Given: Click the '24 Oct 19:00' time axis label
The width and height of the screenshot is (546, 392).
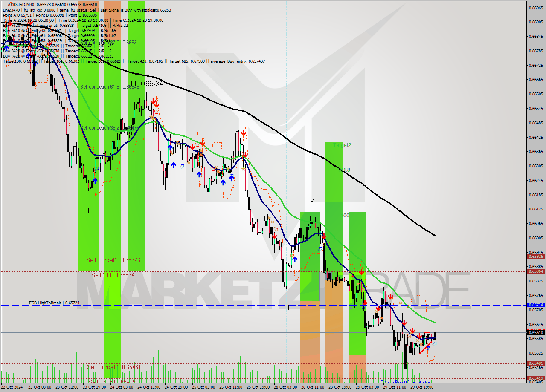Looking at the screenshot, I should (176, 387).
